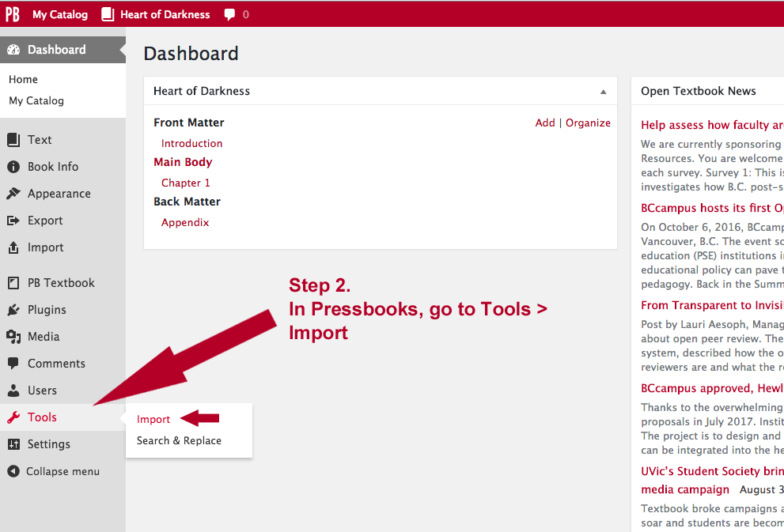Image resolution: width=784 pixels, height=532 pixels.
Task: Open the Appendix back matter item
Action: point(185,222)
